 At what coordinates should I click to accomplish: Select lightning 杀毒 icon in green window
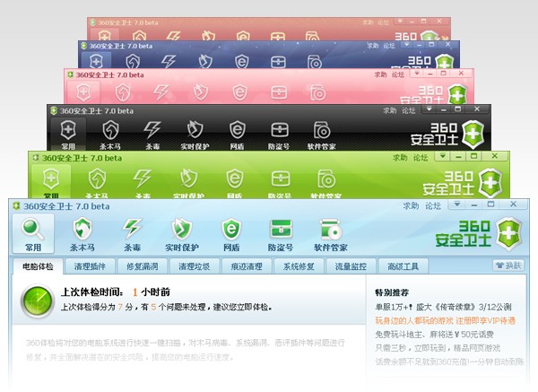(143, 179)
